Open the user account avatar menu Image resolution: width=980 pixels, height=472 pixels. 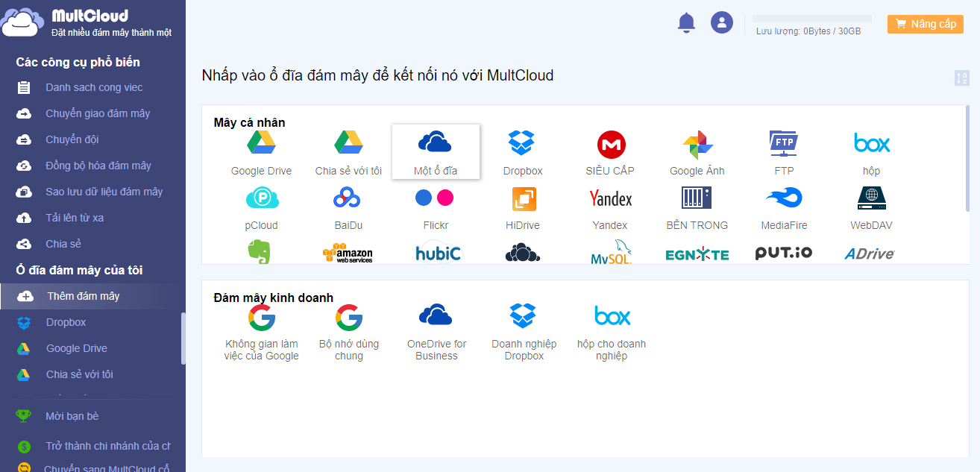(x=722, y=22)
